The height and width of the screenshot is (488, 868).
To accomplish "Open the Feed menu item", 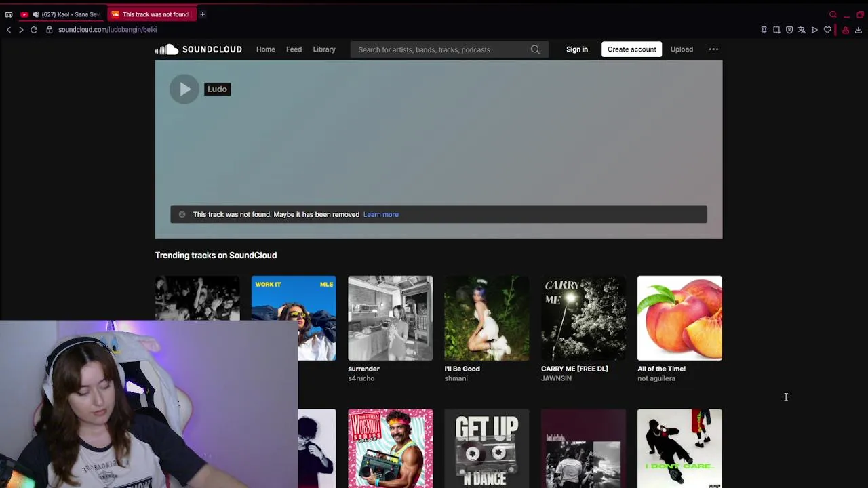I will [x=294, y=49].
